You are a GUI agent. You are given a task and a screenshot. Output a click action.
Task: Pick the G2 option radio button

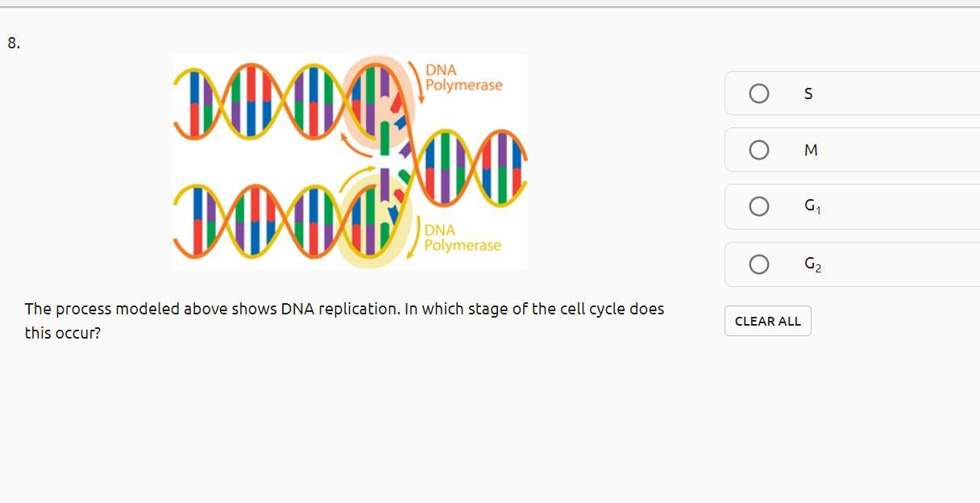(x=758, y=264)
